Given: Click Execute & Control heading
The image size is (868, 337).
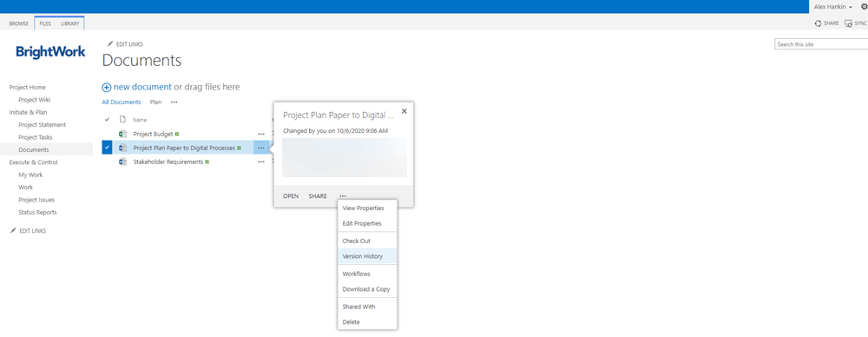Looking at the screenshot, I should coord(33,162).
